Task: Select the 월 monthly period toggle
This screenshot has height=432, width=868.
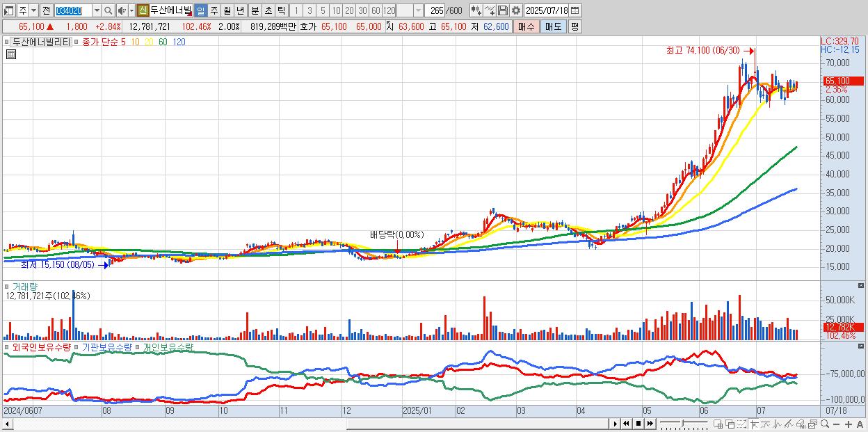Action: click(227, 10)
